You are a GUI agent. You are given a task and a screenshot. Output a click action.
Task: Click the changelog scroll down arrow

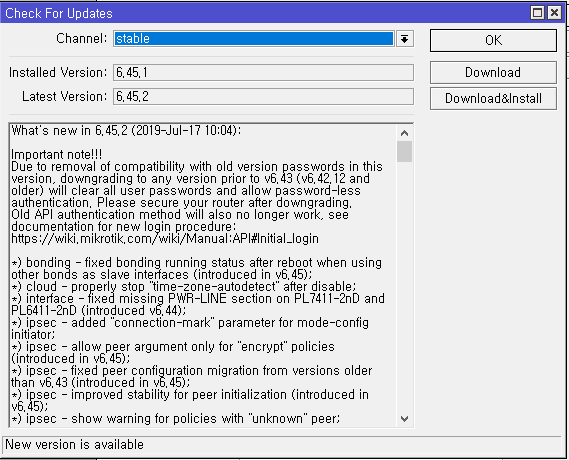[404, 419]
